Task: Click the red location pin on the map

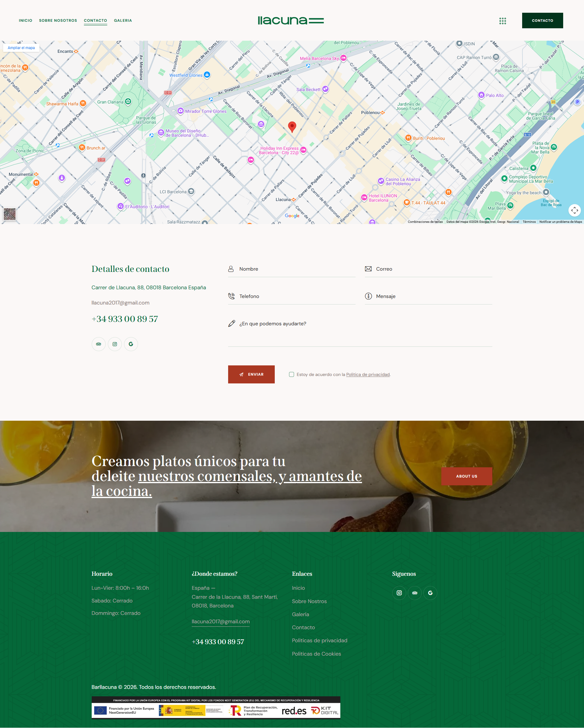Action: 292,127
